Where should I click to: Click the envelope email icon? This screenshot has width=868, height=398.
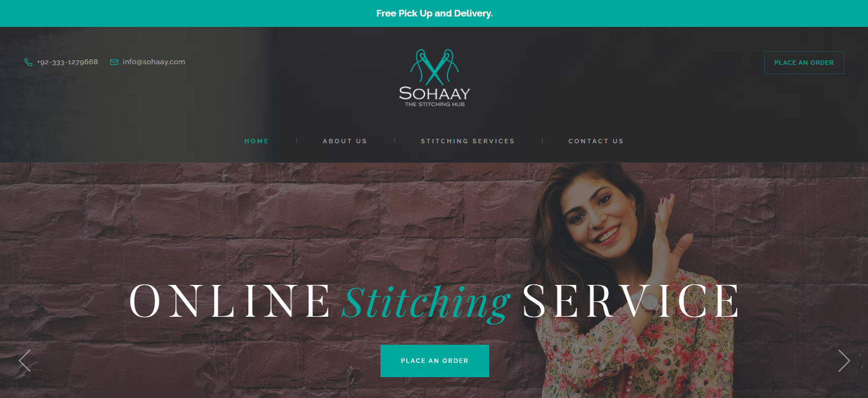[x=114, y=62]
